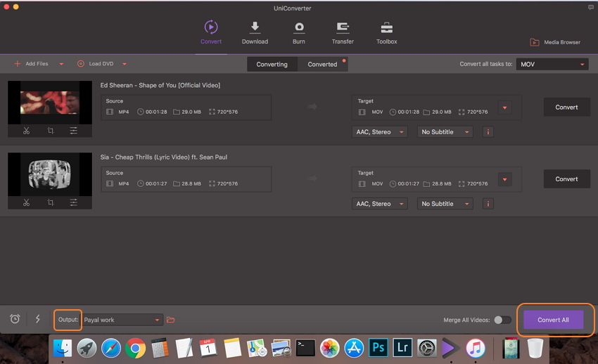This screenshot has height=364, width=598.
Task: Open Calendar from the dock
Action: tap(208, 348)
